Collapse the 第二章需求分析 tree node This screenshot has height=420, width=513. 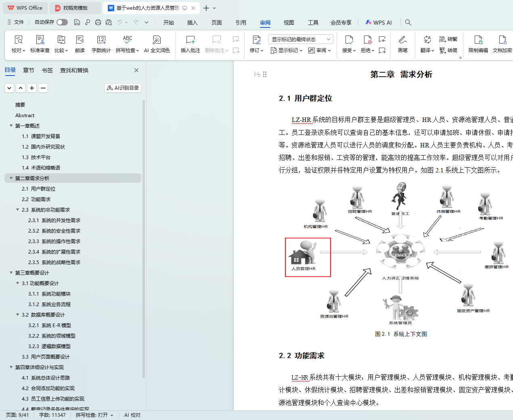click(x=11, y=178)
